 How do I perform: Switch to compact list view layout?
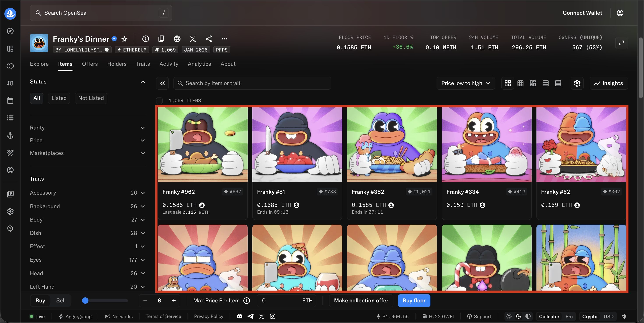(x=558, y=83)
